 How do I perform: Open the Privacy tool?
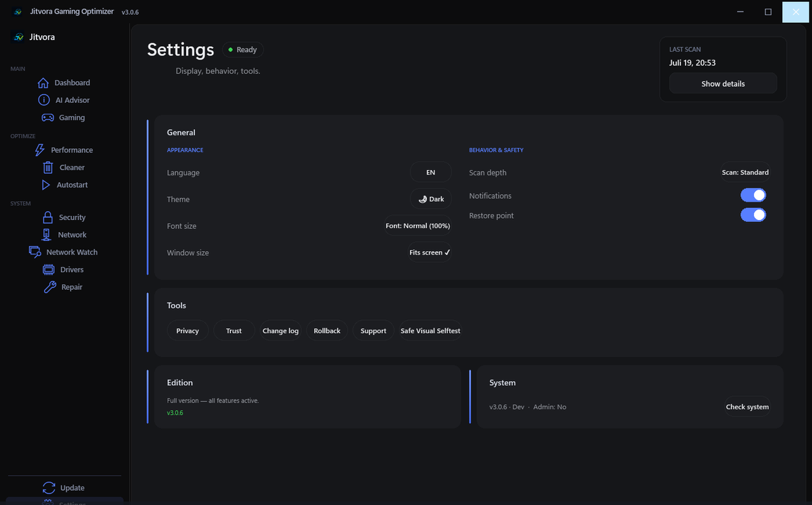187,331
